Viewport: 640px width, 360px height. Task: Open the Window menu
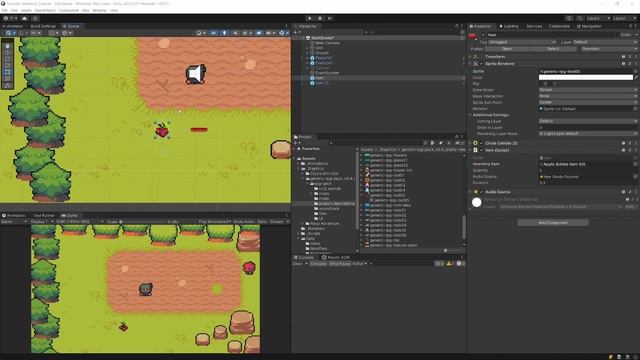tap(99, 10)
